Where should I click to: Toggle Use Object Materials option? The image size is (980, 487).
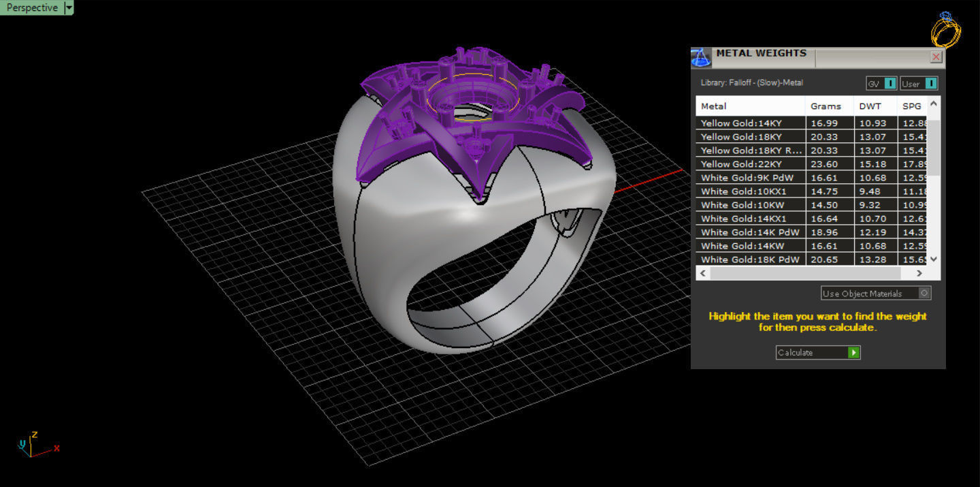tap(876, 294)
